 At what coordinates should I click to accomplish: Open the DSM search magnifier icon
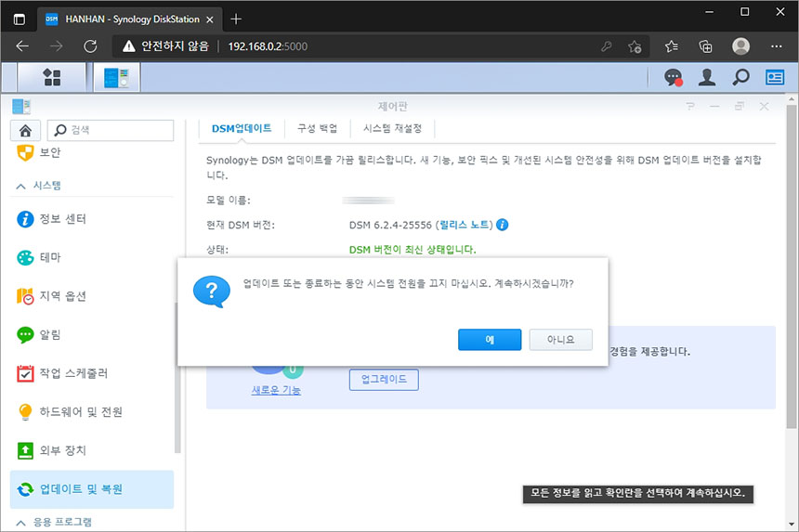coord(740,77)
